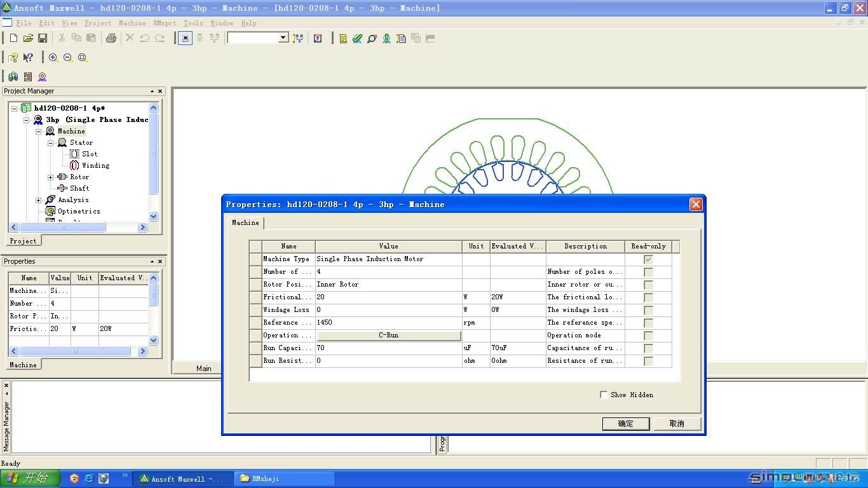This screenshot has width=868, height=488.
Task: Collapse the hd120-0208-1 4p project node
Action: [x=15, y=108]
